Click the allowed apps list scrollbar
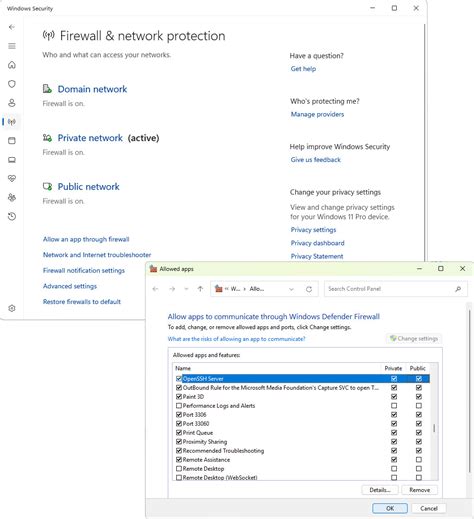The image size is (474, 519). point(434,422)
